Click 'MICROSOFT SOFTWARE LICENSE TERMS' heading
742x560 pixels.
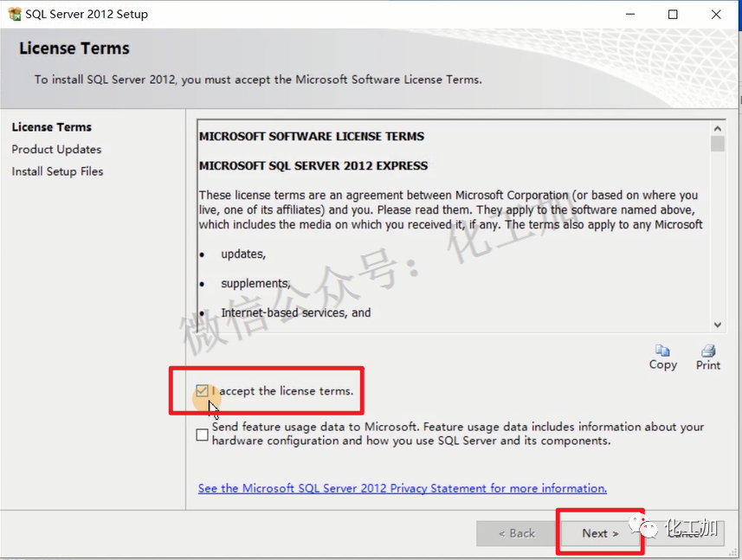(x=312, y=136)
